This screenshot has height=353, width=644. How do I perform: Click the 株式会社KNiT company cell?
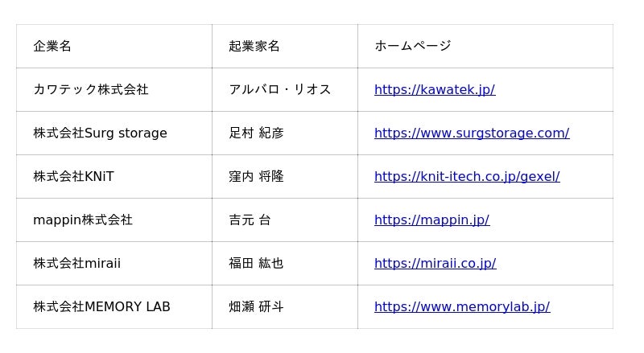click(73, 176)
